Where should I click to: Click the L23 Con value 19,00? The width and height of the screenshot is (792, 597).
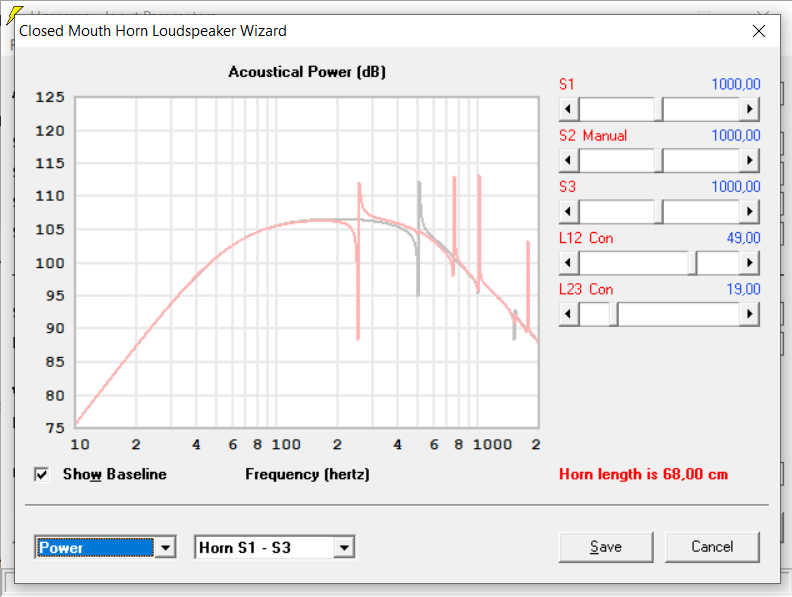[x=744, y=289]
